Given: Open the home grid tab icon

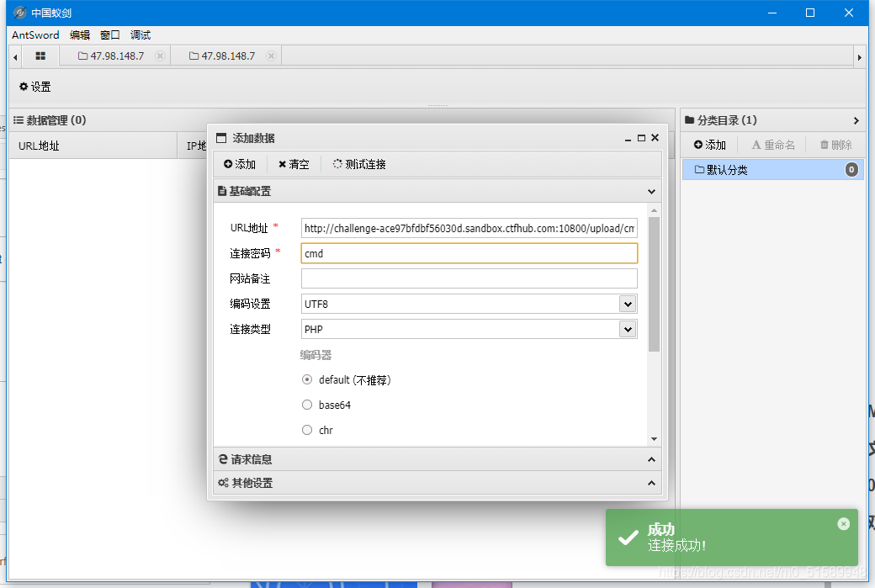Looking at the screenshot, I should click(40, 56).
